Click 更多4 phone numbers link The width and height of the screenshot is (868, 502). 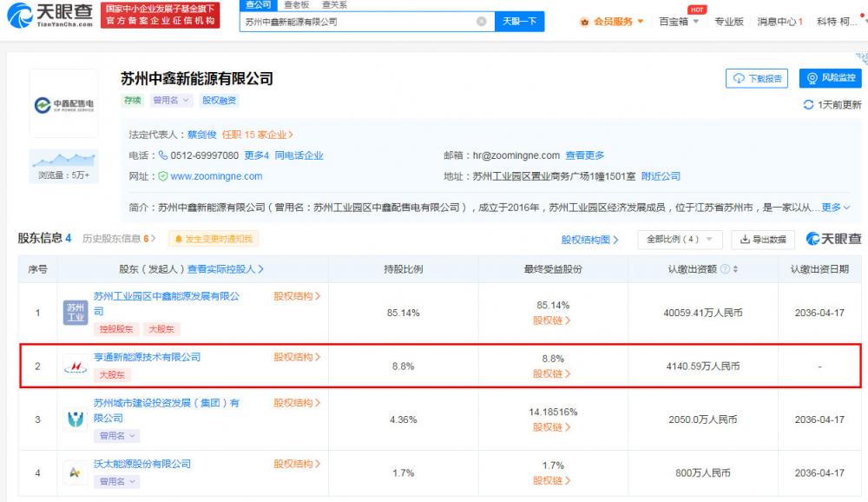tap(257, 155)
